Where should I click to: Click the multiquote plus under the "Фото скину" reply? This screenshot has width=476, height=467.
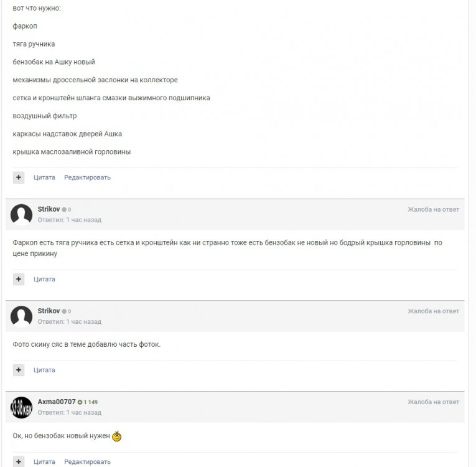(x=19, y=370)
